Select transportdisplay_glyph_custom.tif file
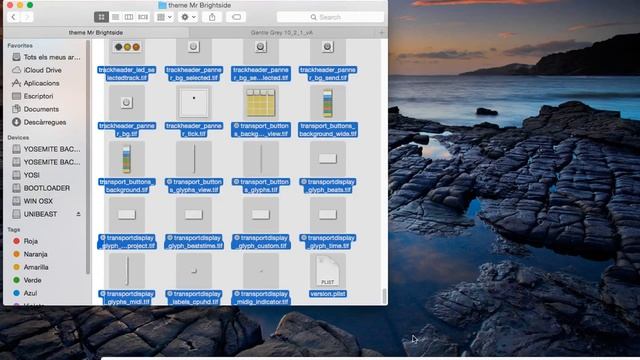Viewport: 640px width, 360px height. (x=261, y=223)
